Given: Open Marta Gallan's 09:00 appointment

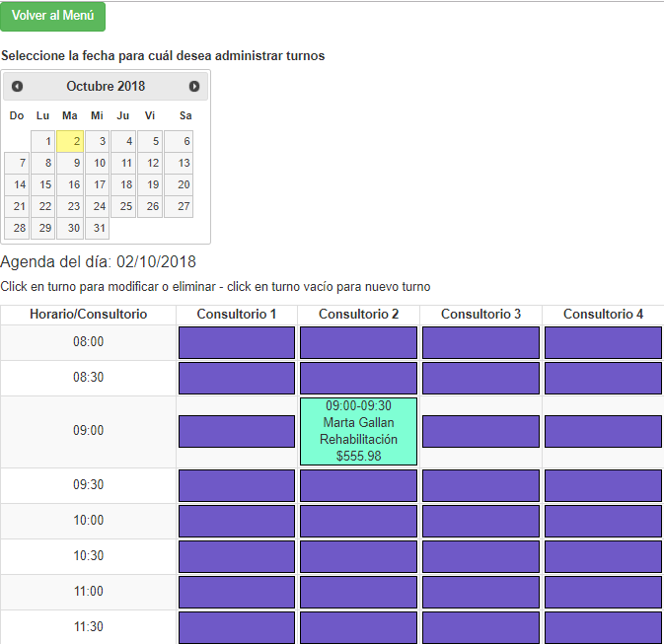Looking at the screenshot, I should click(358, 431).
